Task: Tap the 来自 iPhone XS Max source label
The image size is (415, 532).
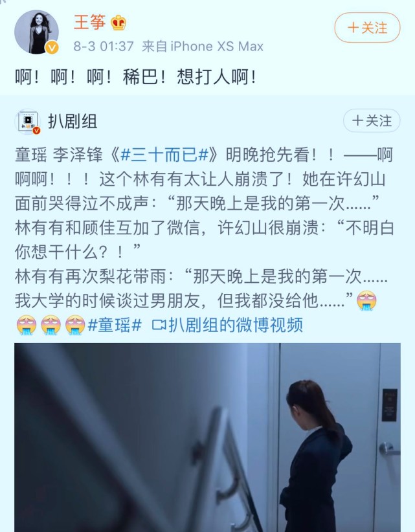Action: [x=203, y=46]
